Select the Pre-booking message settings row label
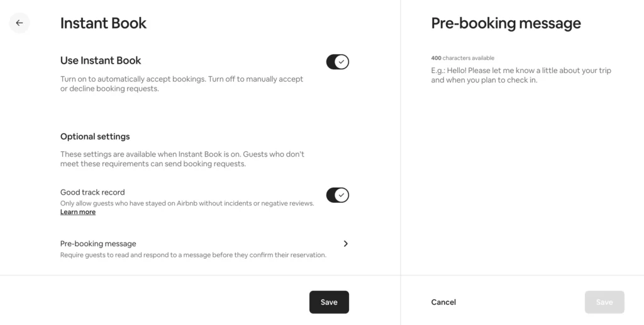The image size is (644, 325). (98, 244)
